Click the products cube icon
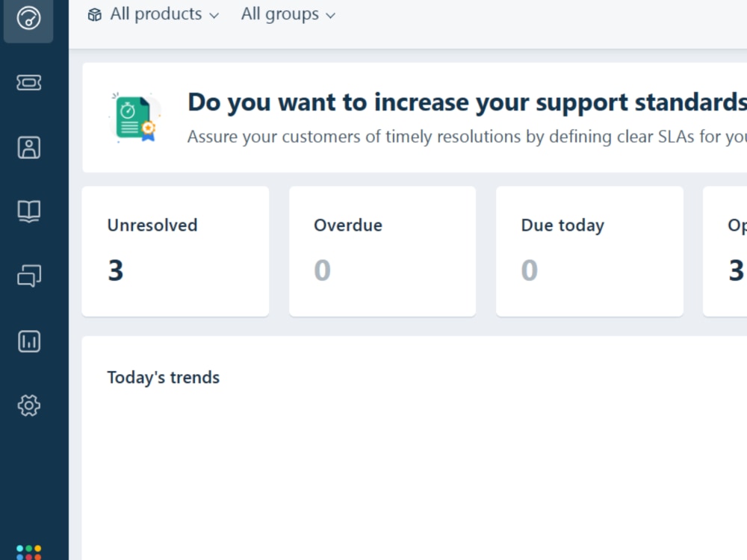This screenshot has height=560, width=747. (x=94, y=15)
